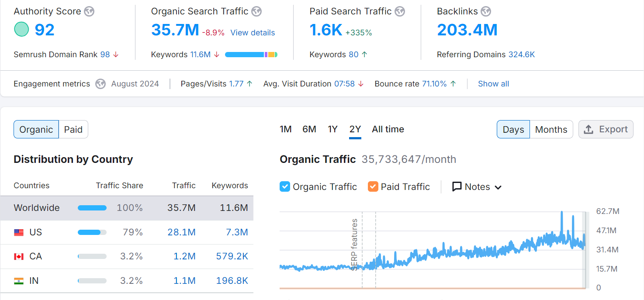This screenshot has height=300, width=644.
Task: Click the US flag icon
Action: pos(19,232)
